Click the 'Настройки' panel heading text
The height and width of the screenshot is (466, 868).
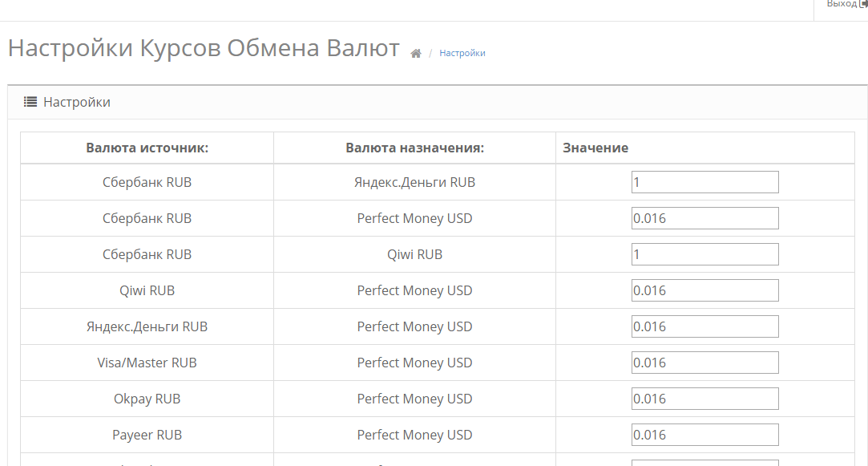[77, 102]
